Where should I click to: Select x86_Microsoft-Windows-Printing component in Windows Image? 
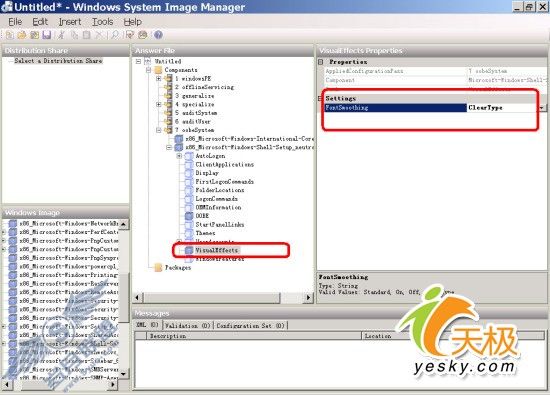coord(68,275)
